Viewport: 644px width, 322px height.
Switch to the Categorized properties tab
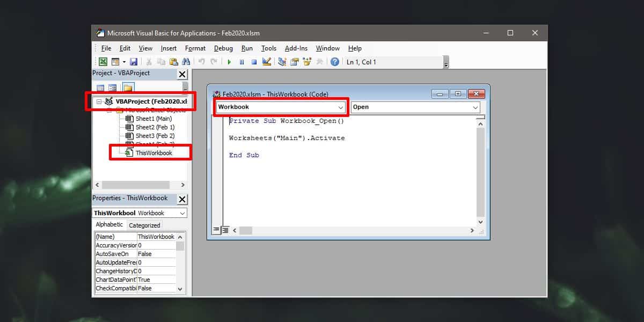(144, 225)
